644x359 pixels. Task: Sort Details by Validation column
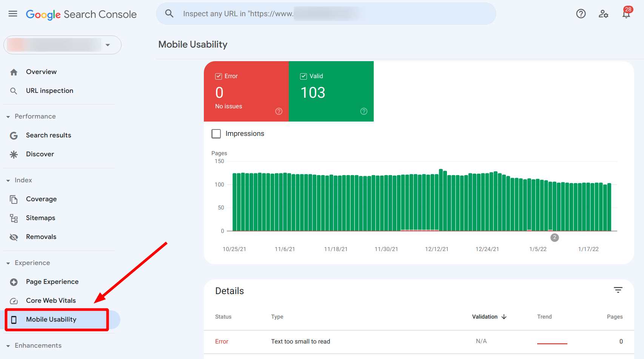489,317
